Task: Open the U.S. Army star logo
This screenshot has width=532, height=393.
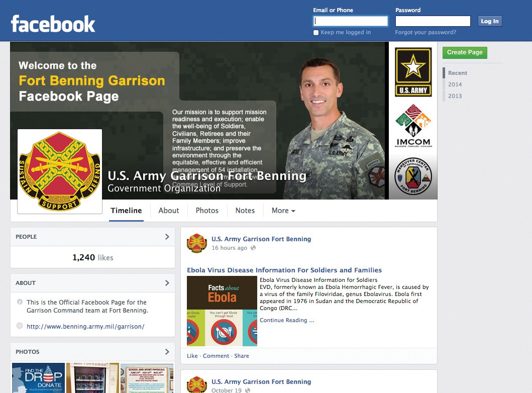Action: [413, 72]
